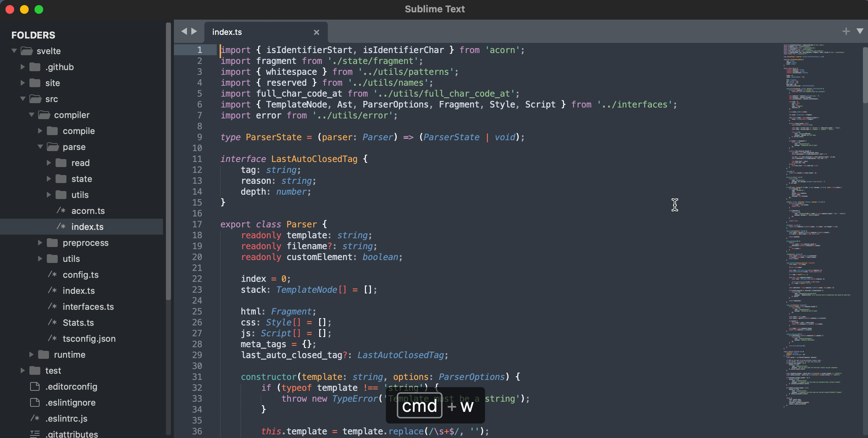Open .editorconfig from the sidebar

pyautogui.click(x=72, y=386)
